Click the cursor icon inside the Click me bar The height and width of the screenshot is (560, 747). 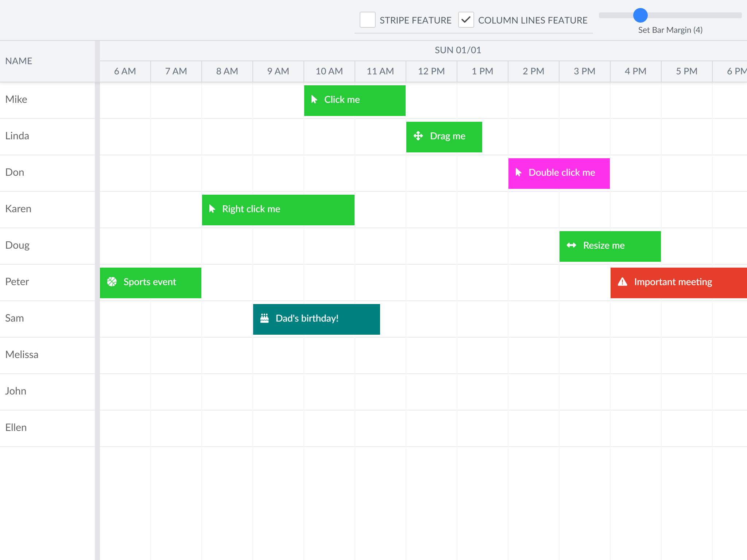pos(314,100)
